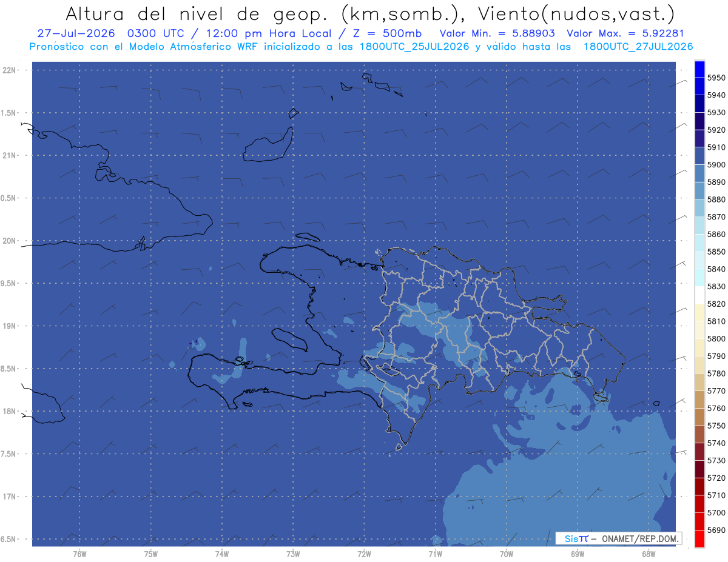
Task: Click the bright blue swatch above 5950
Action: coord(699,69)
